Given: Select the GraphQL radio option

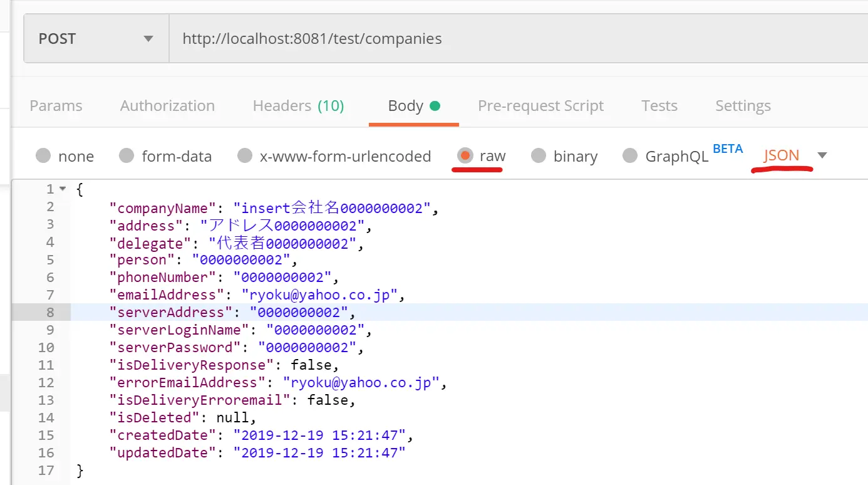Looking at the screenshot, I should click(x=630, y=155).
